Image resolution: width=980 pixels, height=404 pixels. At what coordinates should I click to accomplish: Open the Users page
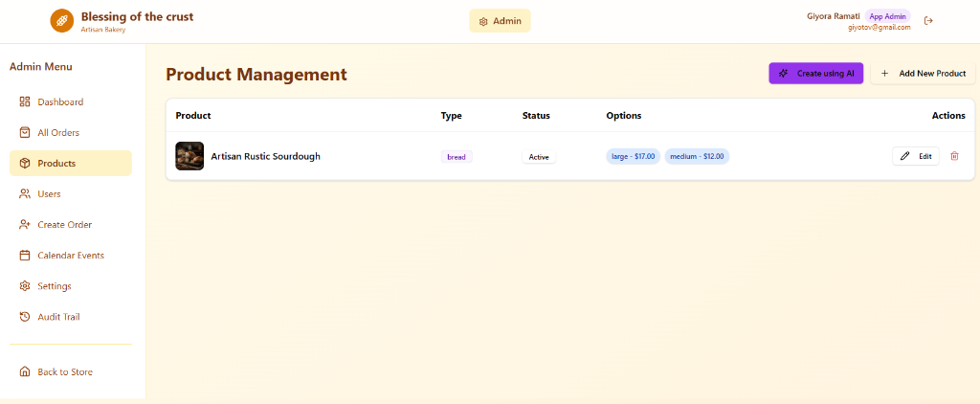[x=71, y=194]
